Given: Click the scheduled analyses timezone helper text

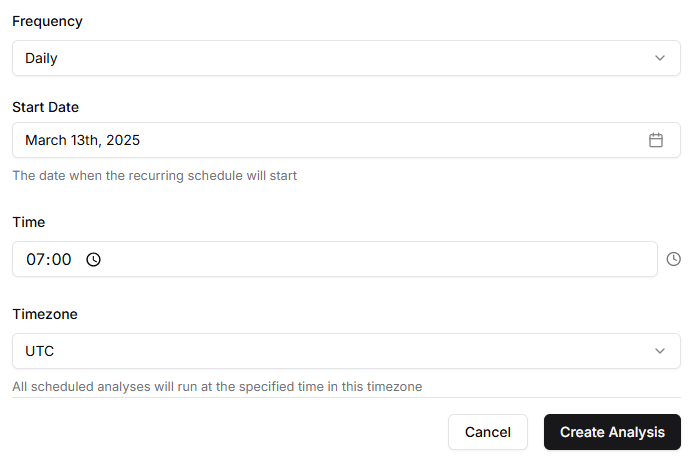Looking at the screenshot, I should coord(216,386).
